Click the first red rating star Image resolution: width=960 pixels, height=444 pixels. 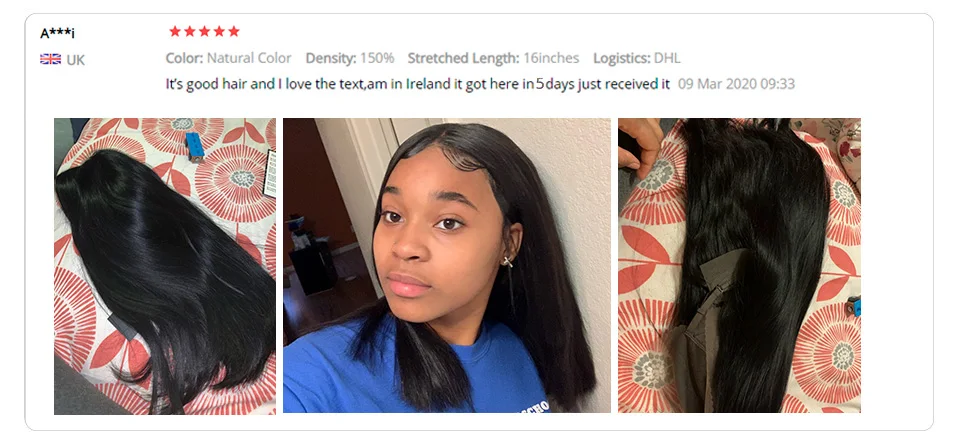[x=175, y=31]
